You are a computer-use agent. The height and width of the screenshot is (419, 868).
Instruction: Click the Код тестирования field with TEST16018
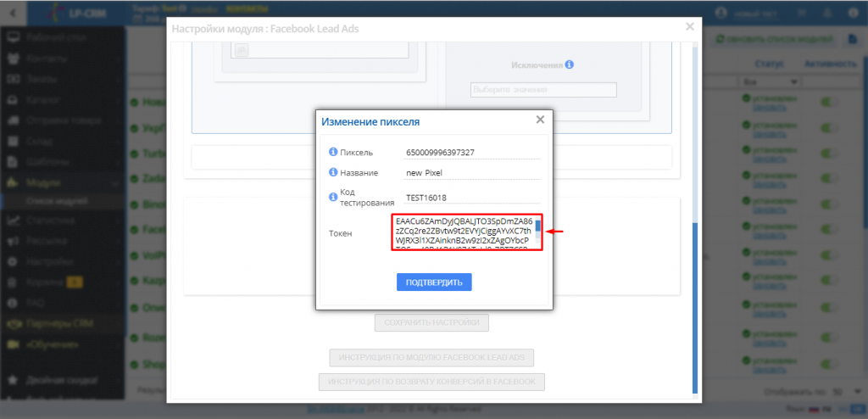click(x=472, y=198)
